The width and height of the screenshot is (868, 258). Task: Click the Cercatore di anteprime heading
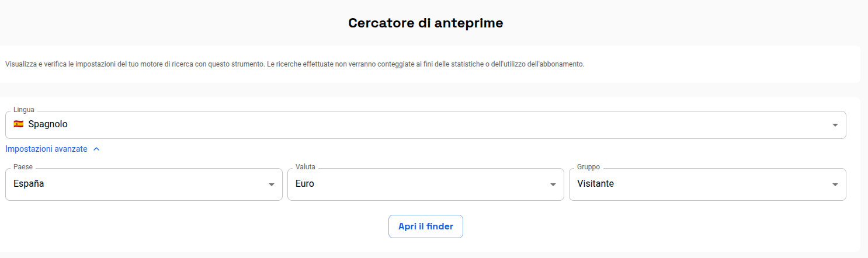point(426,23)
